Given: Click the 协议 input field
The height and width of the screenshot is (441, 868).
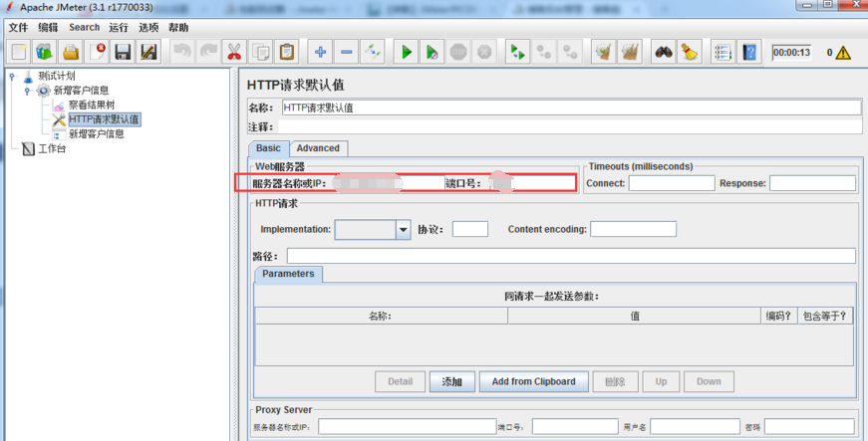Looking at the screenshot, I should [x=470, y=229].
